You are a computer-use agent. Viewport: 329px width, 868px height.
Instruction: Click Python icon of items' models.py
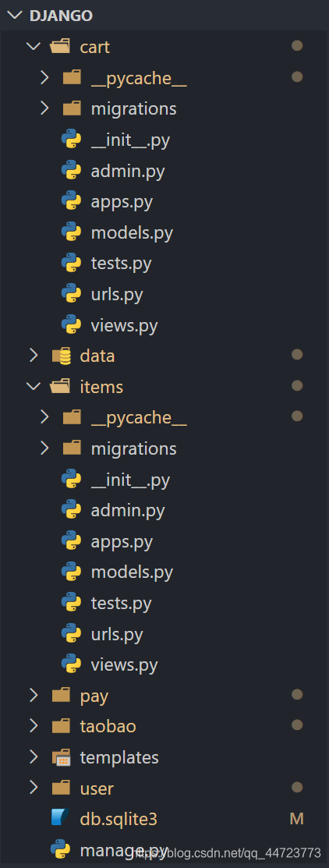pos(72,572)
